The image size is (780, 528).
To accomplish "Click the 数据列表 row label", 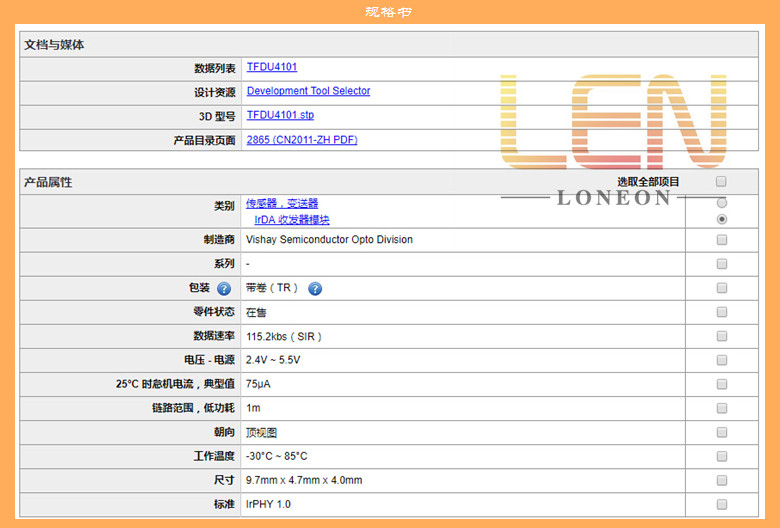I will pos(214,68).
